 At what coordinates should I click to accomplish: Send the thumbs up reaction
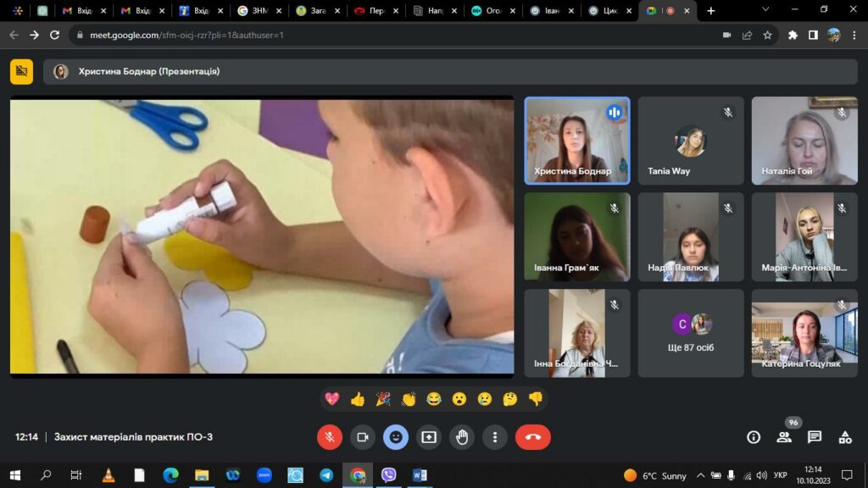pyautogui.click(x=358, y=399)
